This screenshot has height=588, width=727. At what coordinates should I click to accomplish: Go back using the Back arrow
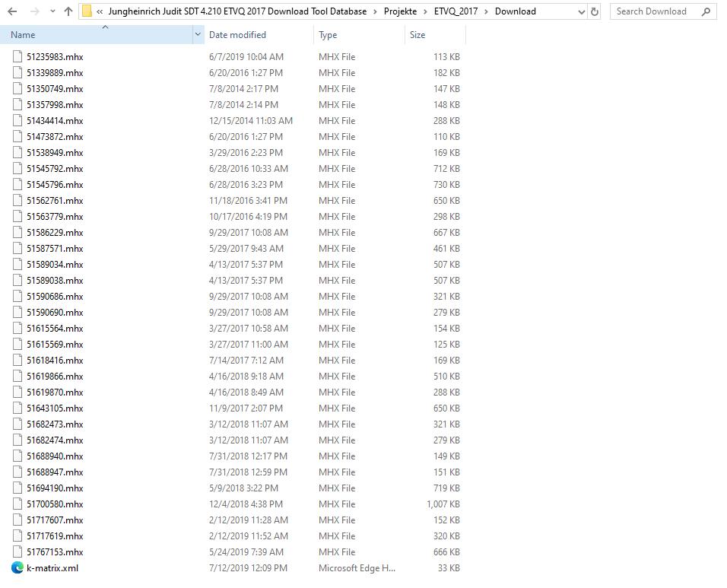click(x=12, y=11)
